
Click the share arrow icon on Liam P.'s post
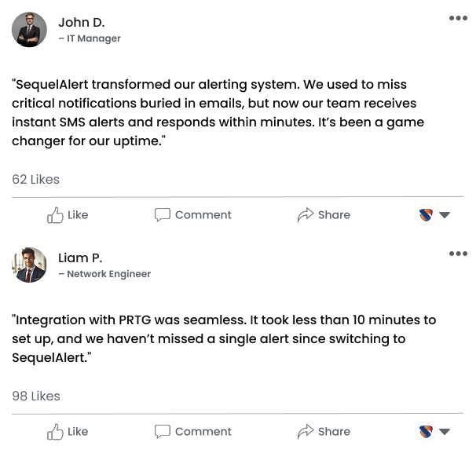305,432
